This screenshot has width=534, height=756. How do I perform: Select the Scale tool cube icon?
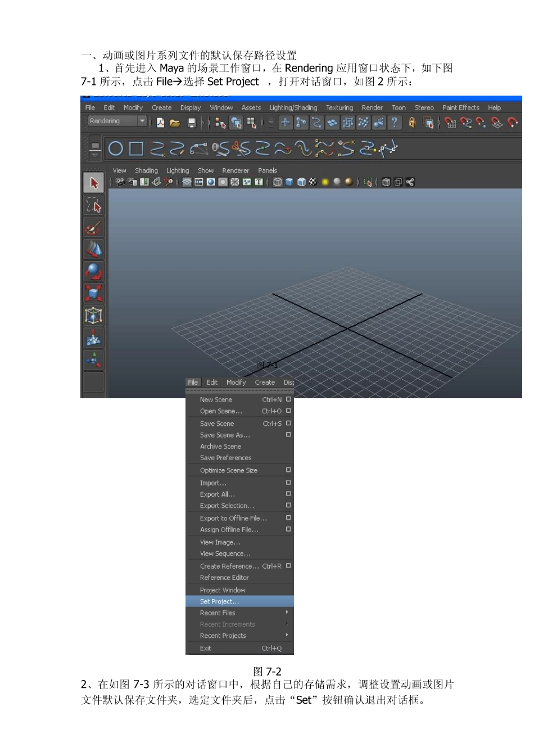(x=94, y=293)
